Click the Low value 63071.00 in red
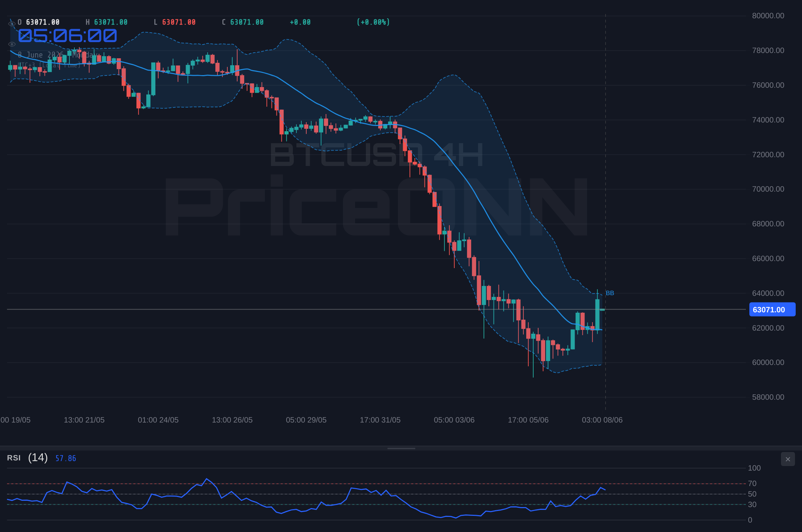The height and width of the screenshot is (532, 802). [x=179, y=22]
